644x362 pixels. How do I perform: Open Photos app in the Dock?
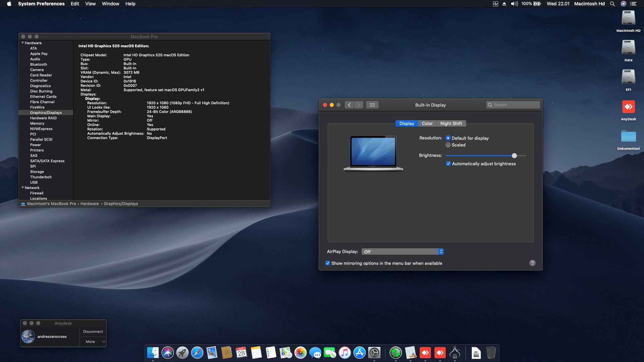301,353
